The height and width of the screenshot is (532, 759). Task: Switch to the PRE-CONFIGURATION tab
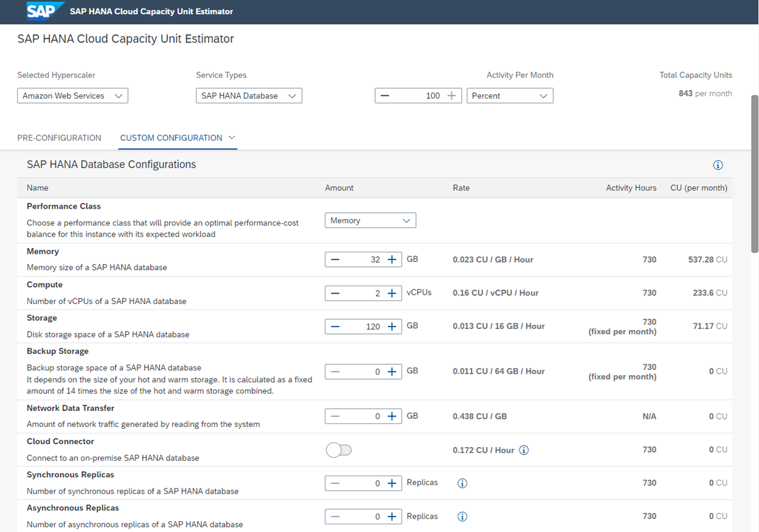point(59,138)
